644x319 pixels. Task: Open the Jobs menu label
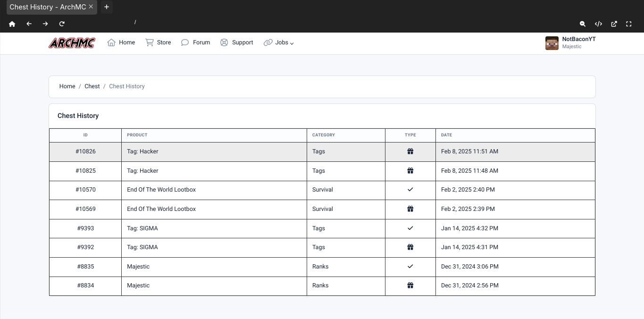tap(282, 42)
